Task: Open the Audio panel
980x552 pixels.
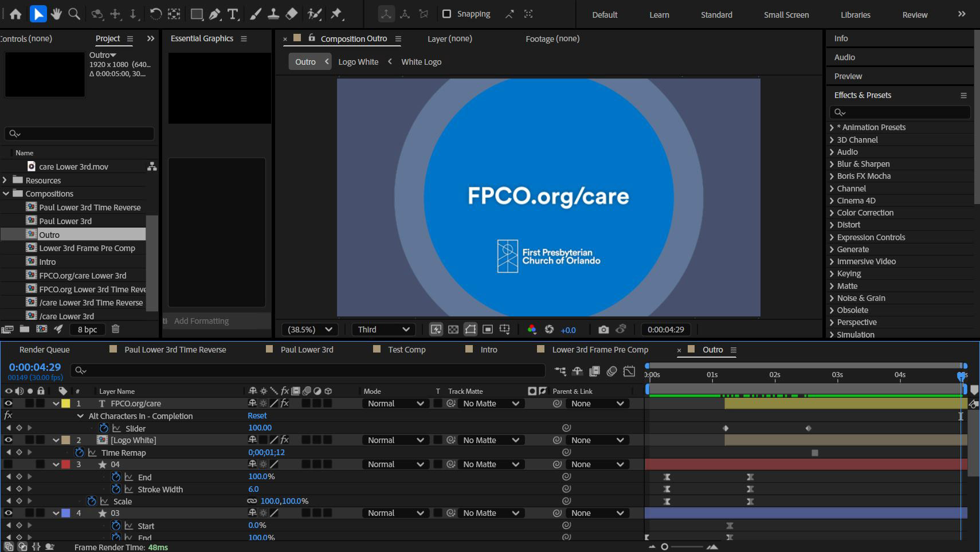Action: pos(845,57)
